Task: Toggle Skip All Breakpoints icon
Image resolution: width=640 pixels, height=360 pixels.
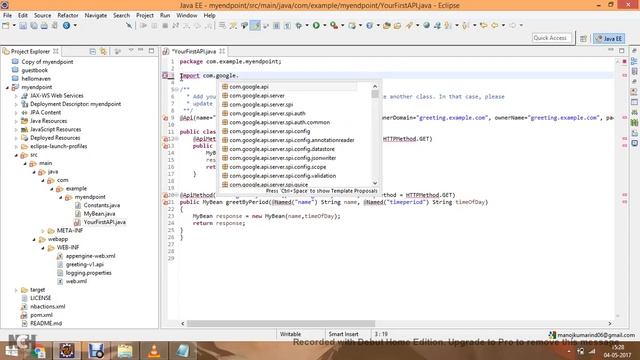Action: [x=129, y=25]
